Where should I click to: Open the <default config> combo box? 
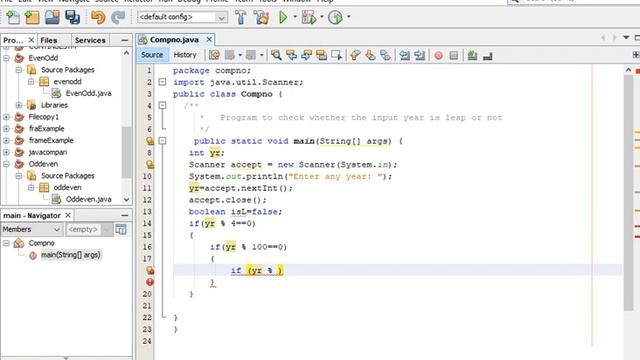tap(182, 17)
